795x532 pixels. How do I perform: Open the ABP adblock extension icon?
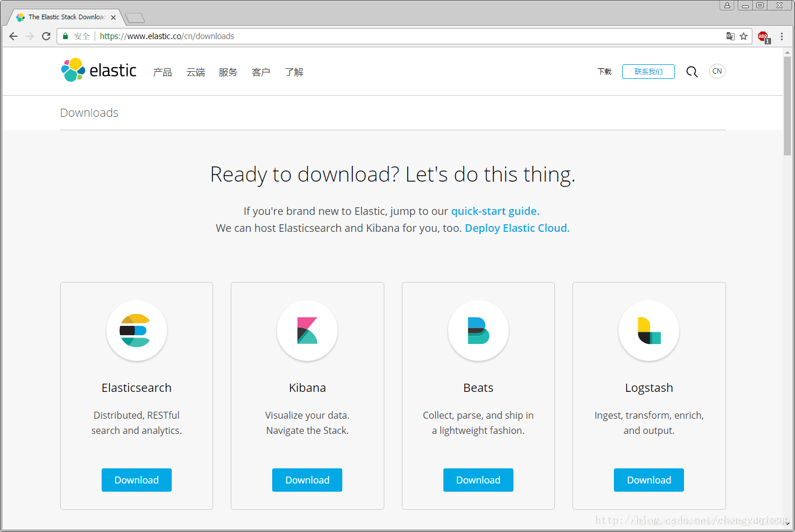pos(763,37)
